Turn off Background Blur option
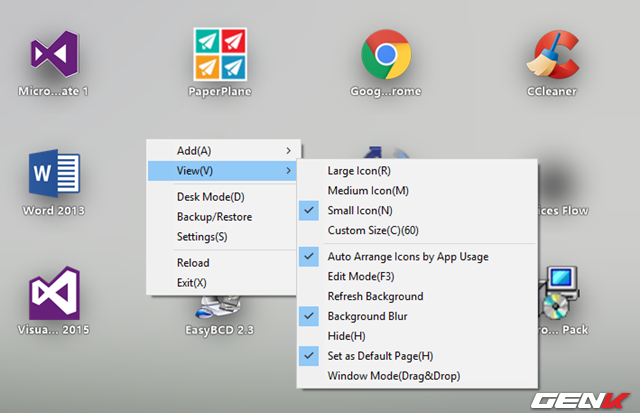This screenshot has width=640, height=413. 367,316
